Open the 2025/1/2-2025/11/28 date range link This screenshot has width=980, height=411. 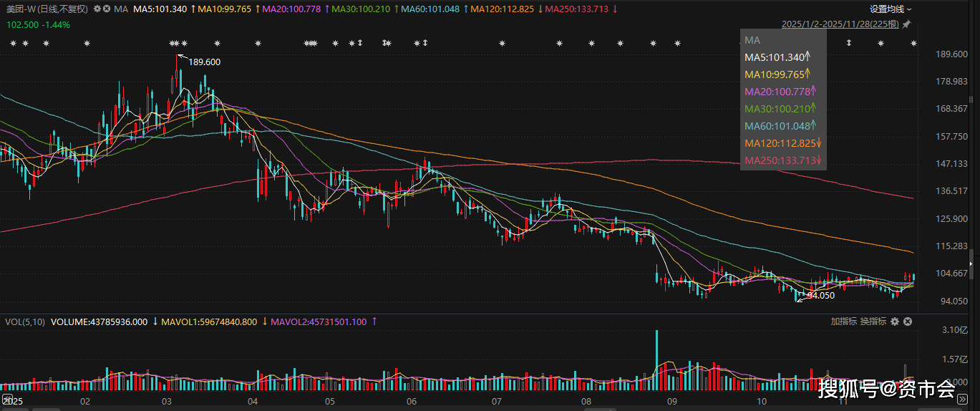[840, 24]
